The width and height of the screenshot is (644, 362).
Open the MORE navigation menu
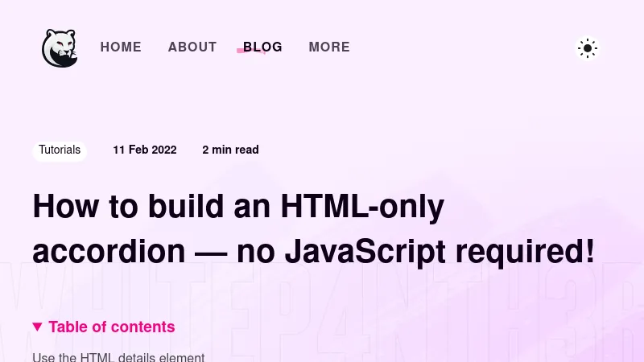(x=329, y=47)
